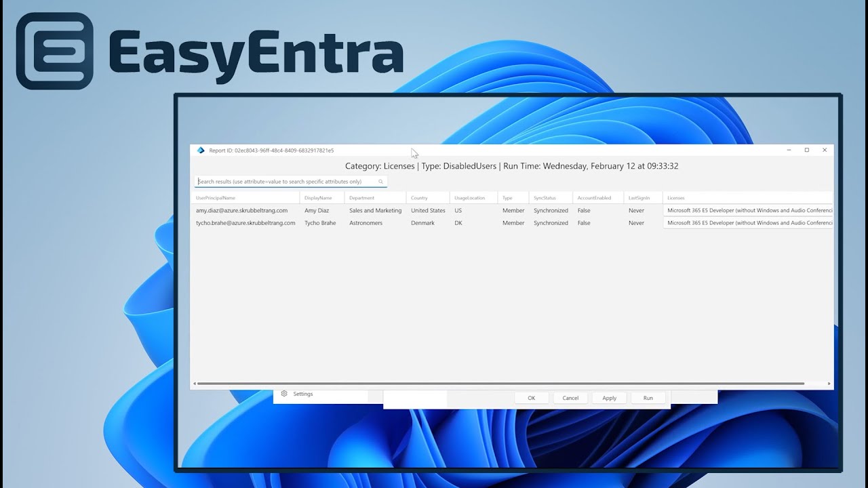Click the report window app icon
This screenshot has width=868, height=488.
201,150
